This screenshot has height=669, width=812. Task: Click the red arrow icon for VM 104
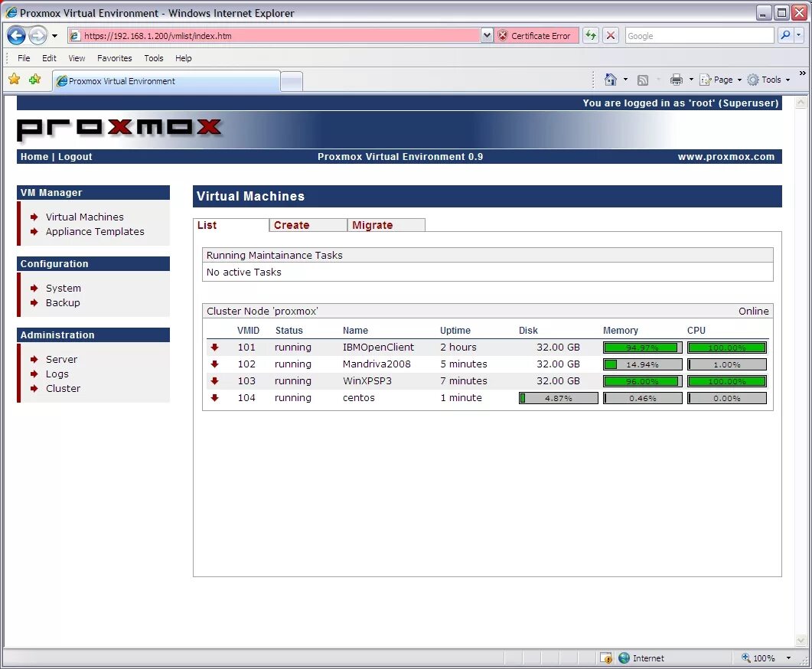click(214, 398)
